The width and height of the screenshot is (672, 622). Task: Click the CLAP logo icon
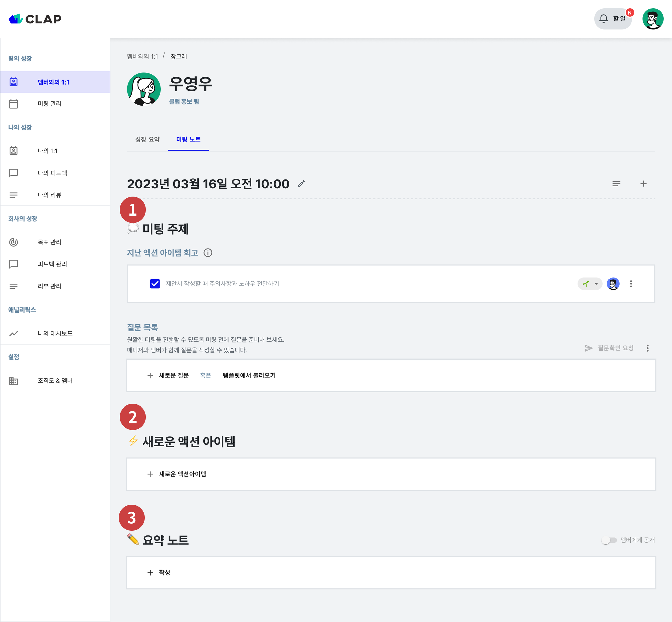(15, 19)
